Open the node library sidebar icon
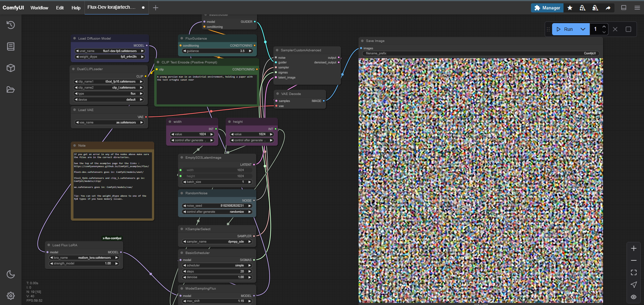644x305 pixels. click(x=11, y=46)
